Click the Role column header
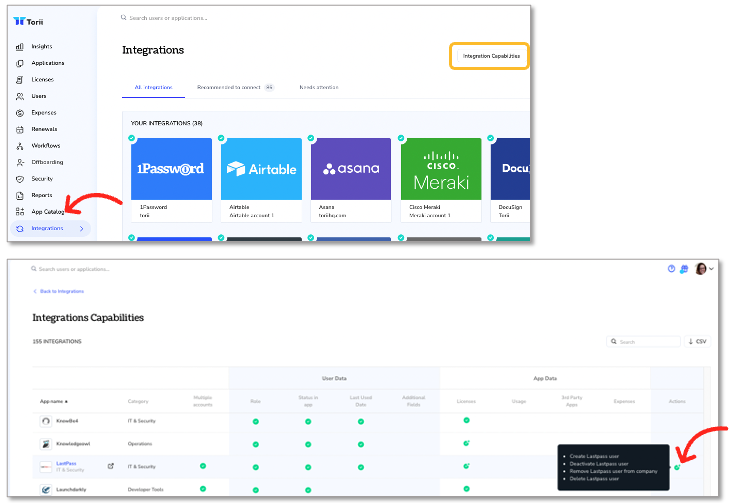Screen dimensions: 730x503 pyautogui.click(x=255, y=401)
